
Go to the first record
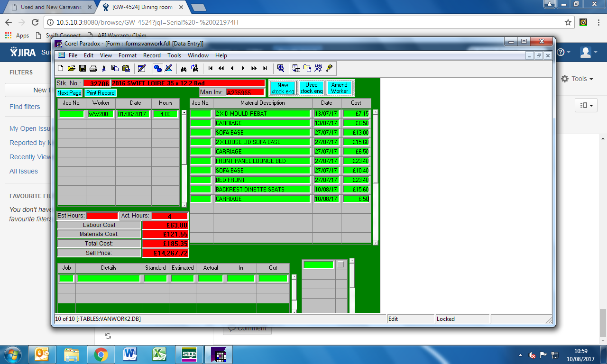click(211, 69)
